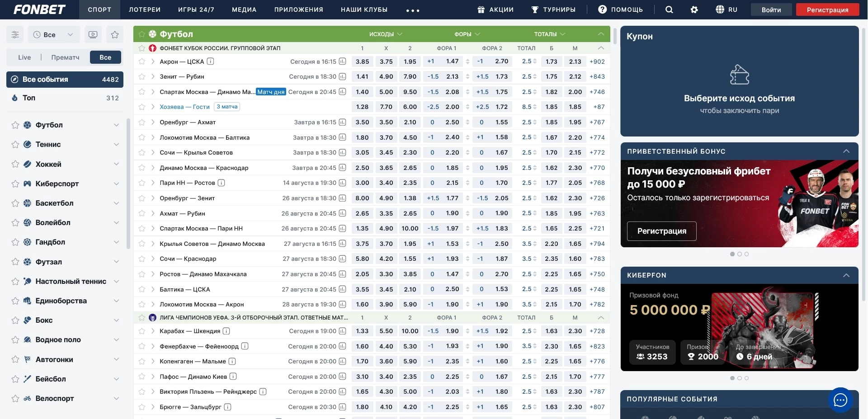Select second slide dot under bonus banner
Image resolution: width=868 pixels, height=419 pixels.
point(740,254)
